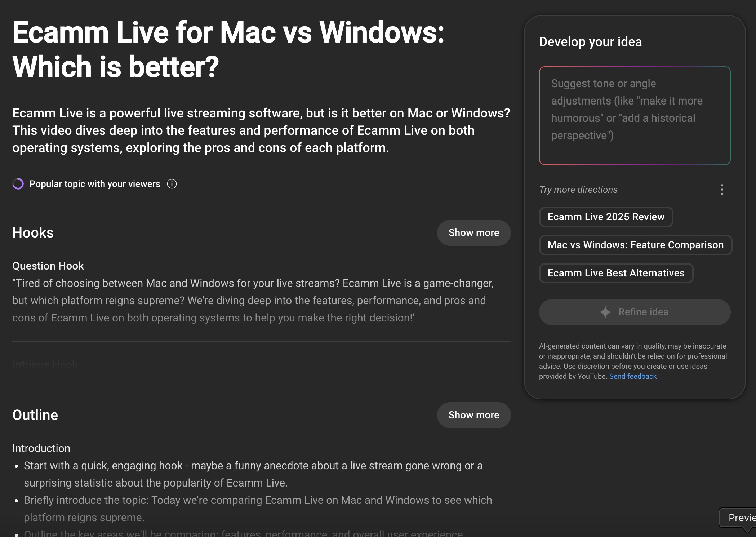Choose Mac vs Windows: Feature Comparison chip

click(x=635, y=245)
